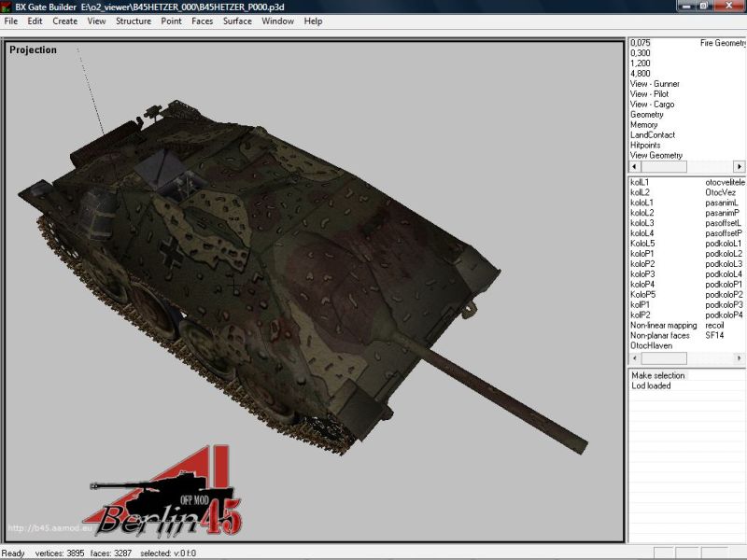Select the View Geometry LOD entry

click(656, 155)
